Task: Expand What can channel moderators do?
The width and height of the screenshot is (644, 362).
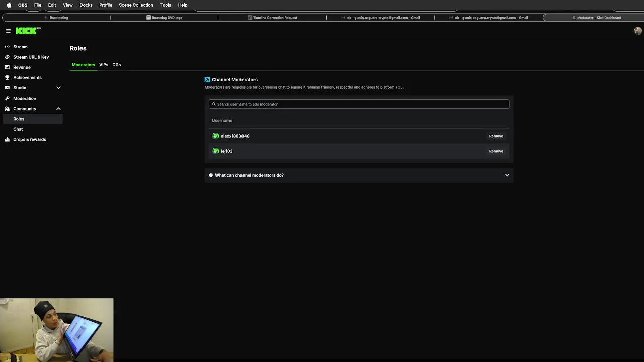Action: [x=359, y=175]
